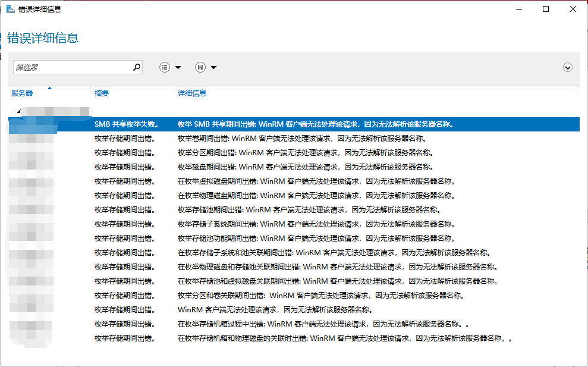588x367 pixels.
Task: Select row '在枚举存储机箱和物理磁盘的关联时出错'
Action: click(345, 338)
